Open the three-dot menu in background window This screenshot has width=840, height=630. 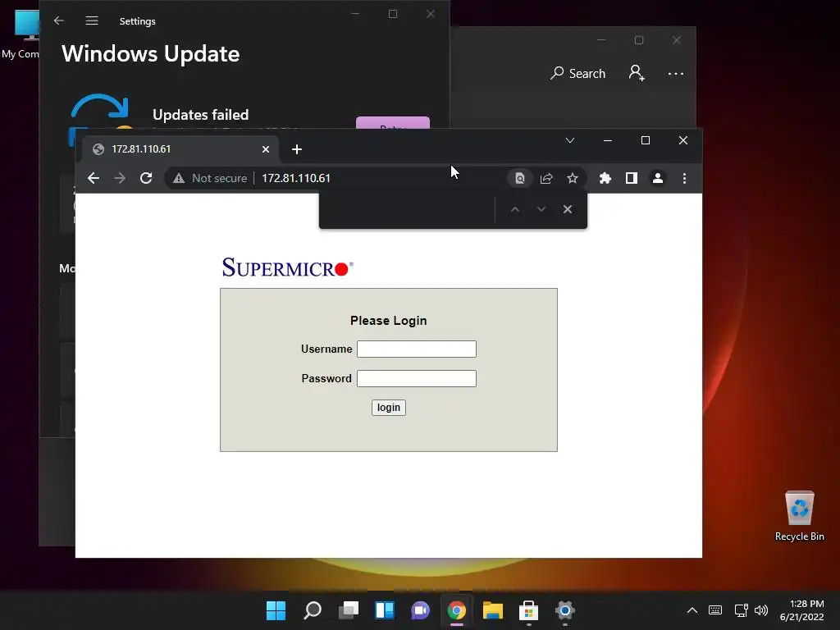[676, 73]
